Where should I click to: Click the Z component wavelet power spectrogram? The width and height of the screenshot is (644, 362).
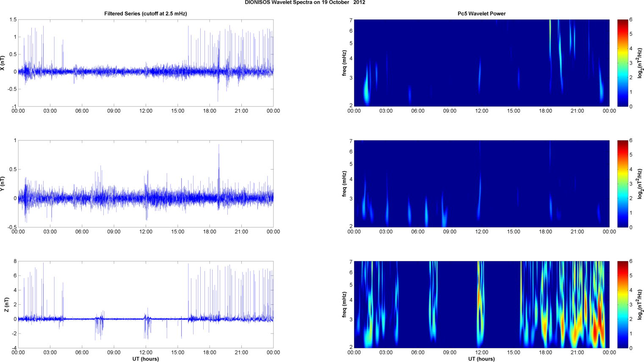click(481, 305)
